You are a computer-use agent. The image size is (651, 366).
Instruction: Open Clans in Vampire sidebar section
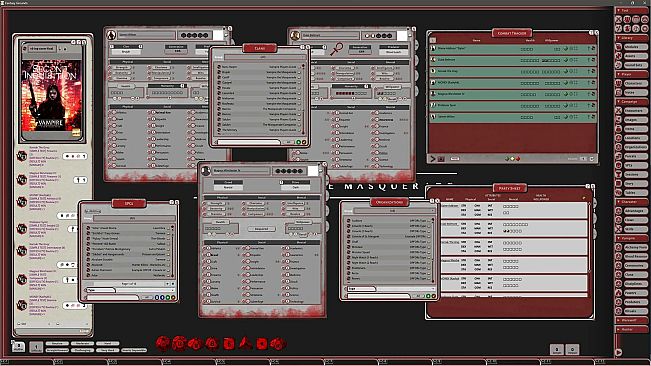click(636, 274)
